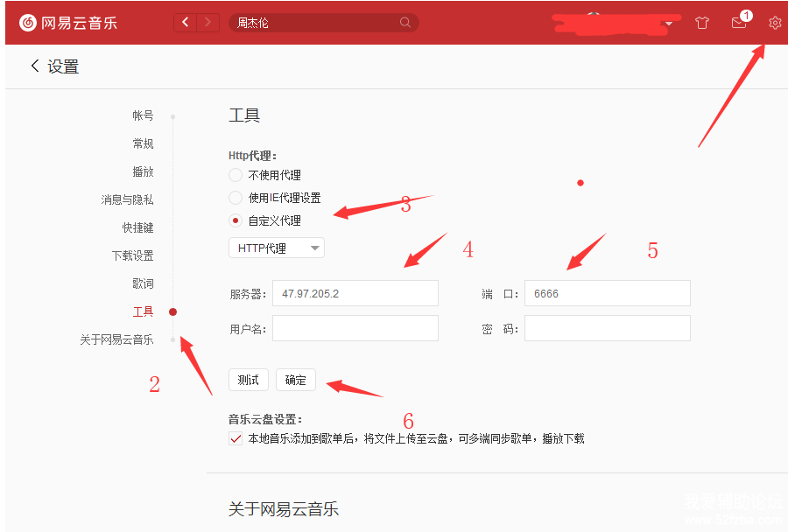Toggle the cloud disk upload checkbox

[236, 438]
